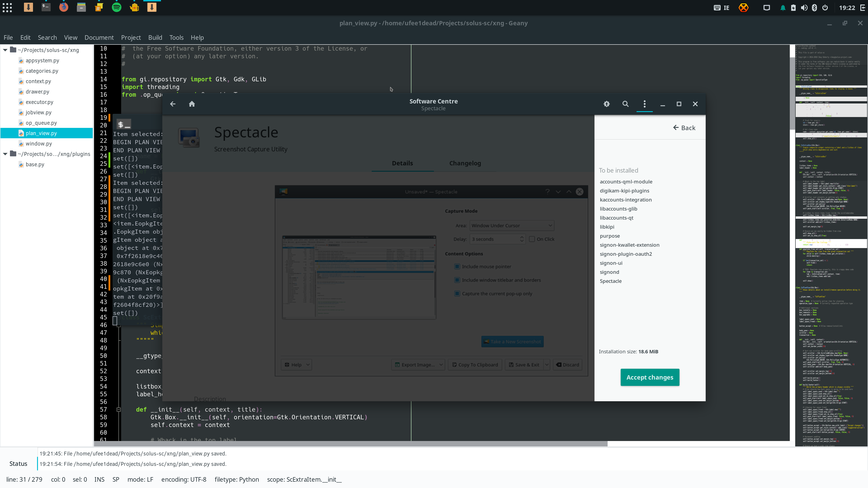Open window.py in the sidebar
Image resolution: width=868 pixels, height=488 pixels.
[39, 143]
